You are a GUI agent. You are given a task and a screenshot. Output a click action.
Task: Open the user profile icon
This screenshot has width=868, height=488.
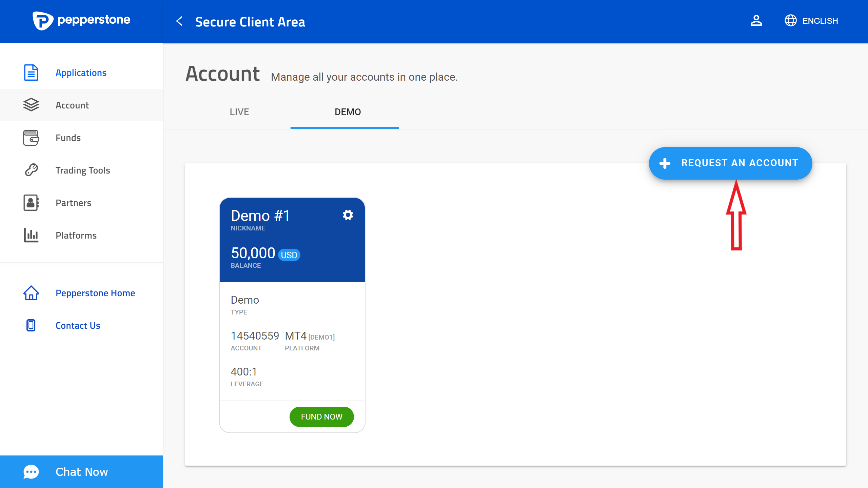pos(756,21)
